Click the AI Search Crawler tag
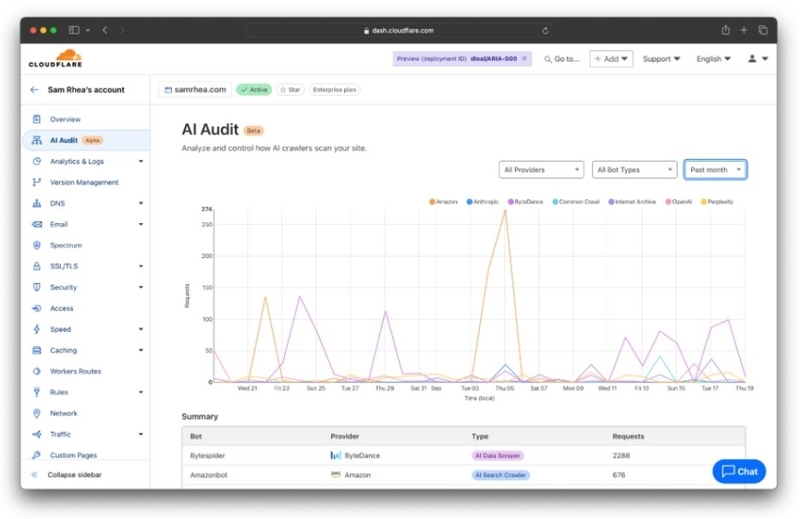 (x=501, y=475)
